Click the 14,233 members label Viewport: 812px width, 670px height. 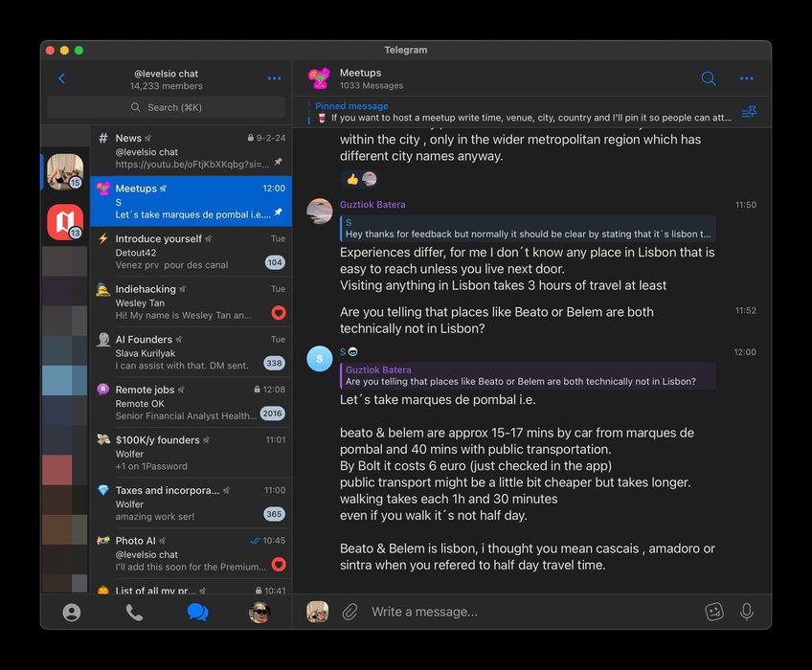coord(167,86)
